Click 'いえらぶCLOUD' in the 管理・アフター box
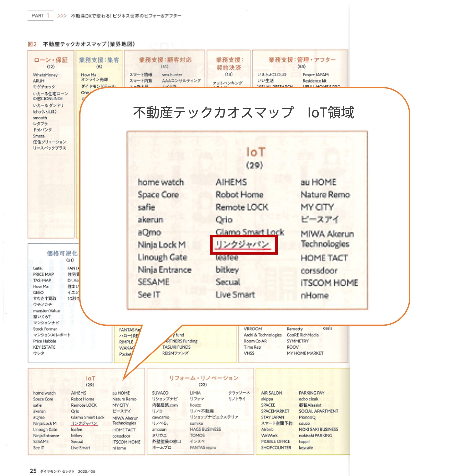Screen dimensions: 476x476 [x=272, y=75]
